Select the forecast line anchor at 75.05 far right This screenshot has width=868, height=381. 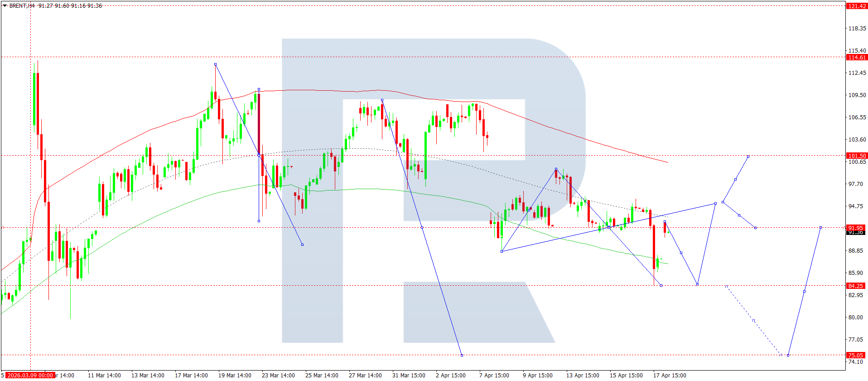click(x=788, y=355)
